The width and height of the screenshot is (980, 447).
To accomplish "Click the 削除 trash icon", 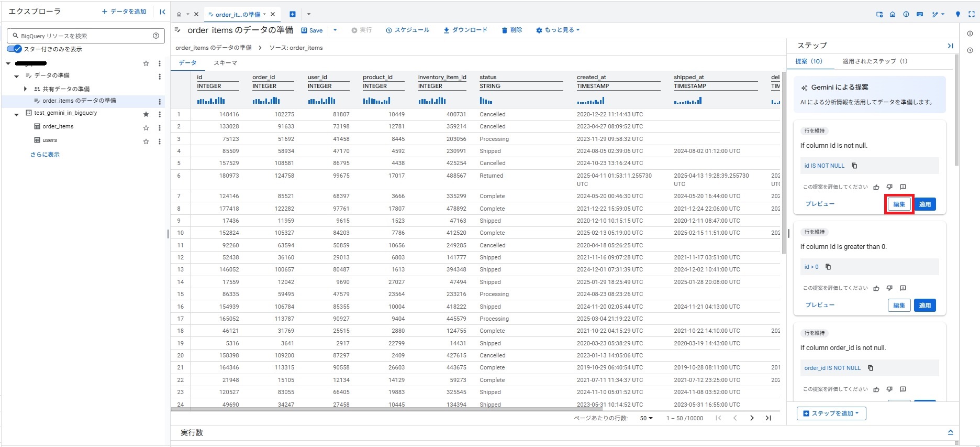I will (x=505, y=30).
